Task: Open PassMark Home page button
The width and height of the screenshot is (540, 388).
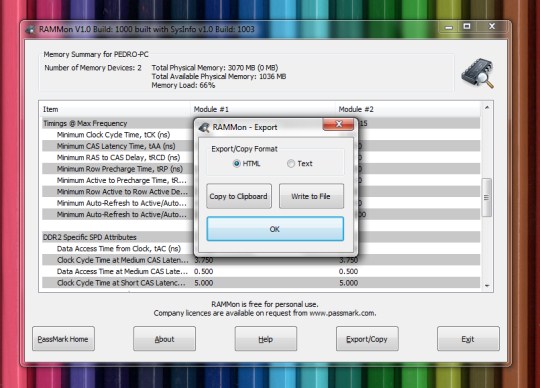Action: point(63,339)
